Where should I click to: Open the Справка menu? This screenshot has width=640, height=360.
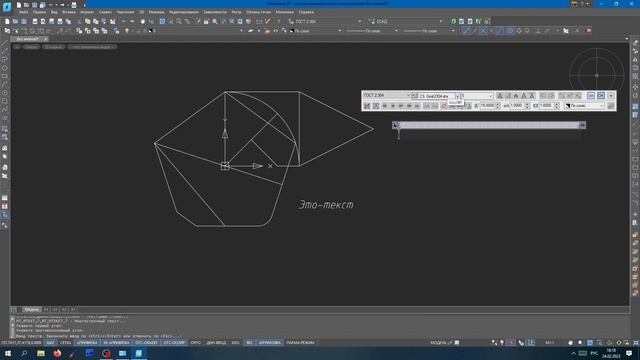tap(306, 12)
